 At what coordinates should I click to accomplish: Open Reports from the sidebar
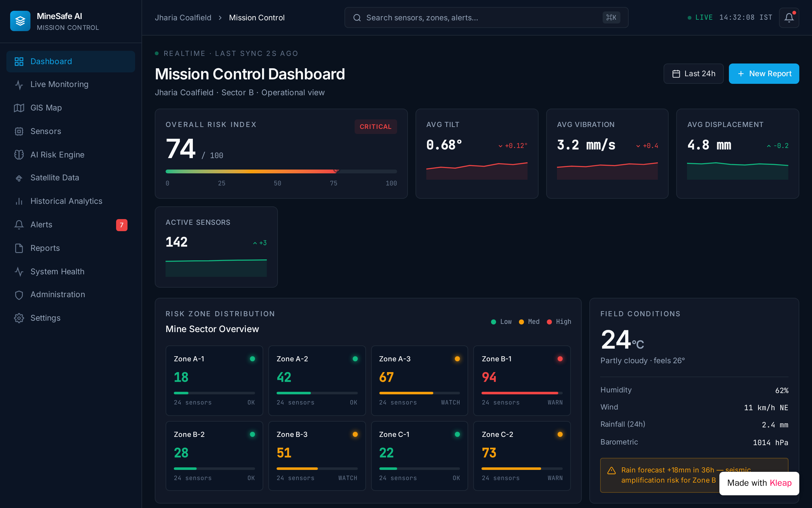coord(70,248)
